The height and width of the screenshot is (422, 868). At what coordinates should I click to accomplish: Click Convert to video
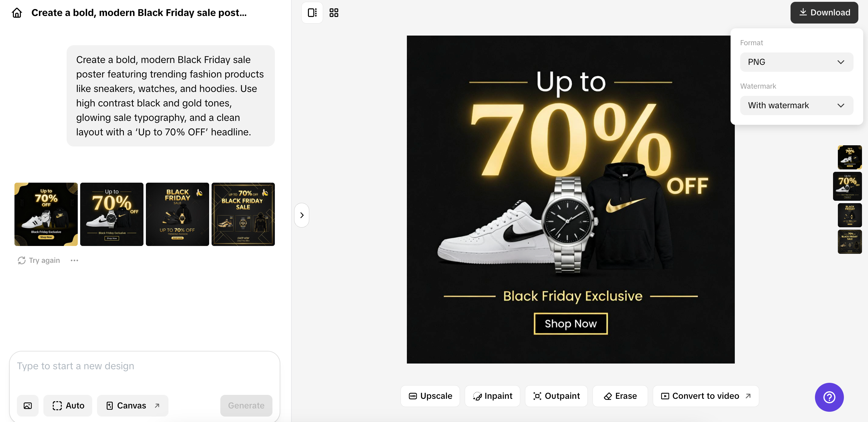click(x=706, y=396)
